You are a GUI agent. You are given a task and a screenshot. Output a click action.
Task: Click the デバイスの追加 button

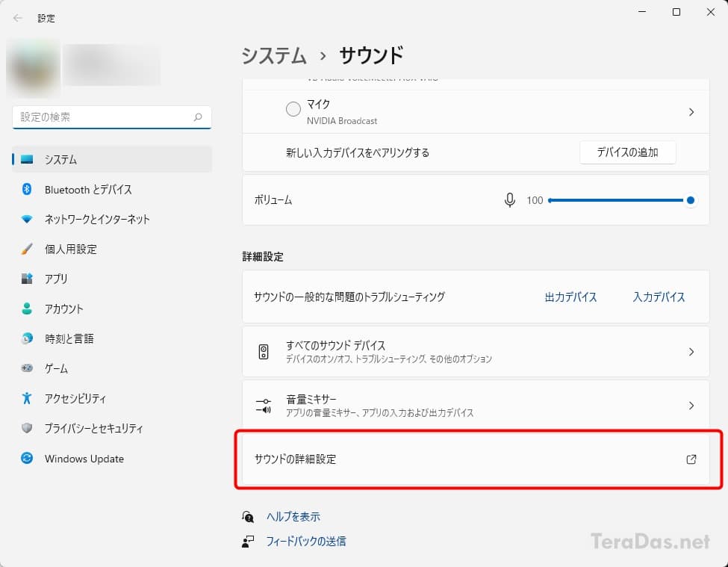click(x=627, y=152)
